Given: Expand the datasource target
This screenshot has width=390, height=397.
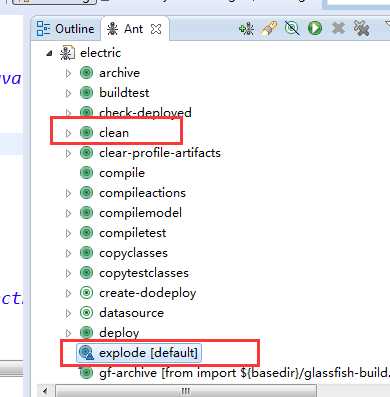Looking at the screenshot, I should (68, 313).
